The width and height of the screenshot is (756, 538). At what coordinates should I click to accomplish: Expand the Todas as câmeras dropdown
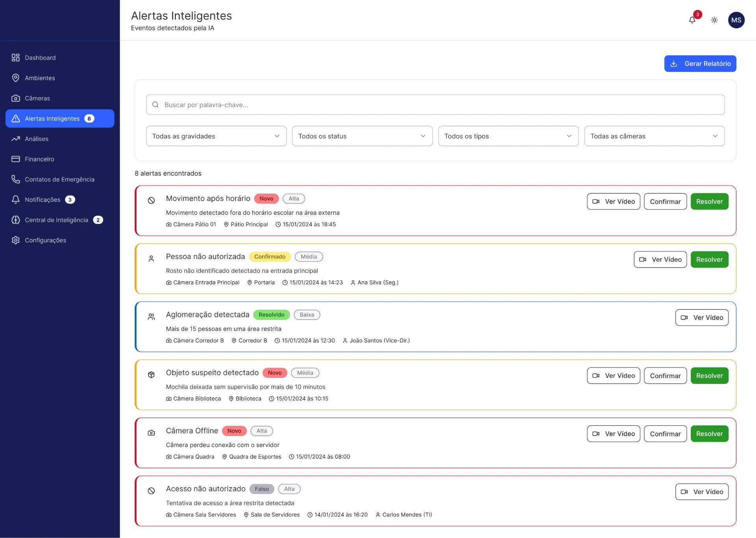(x=654, y=136)
